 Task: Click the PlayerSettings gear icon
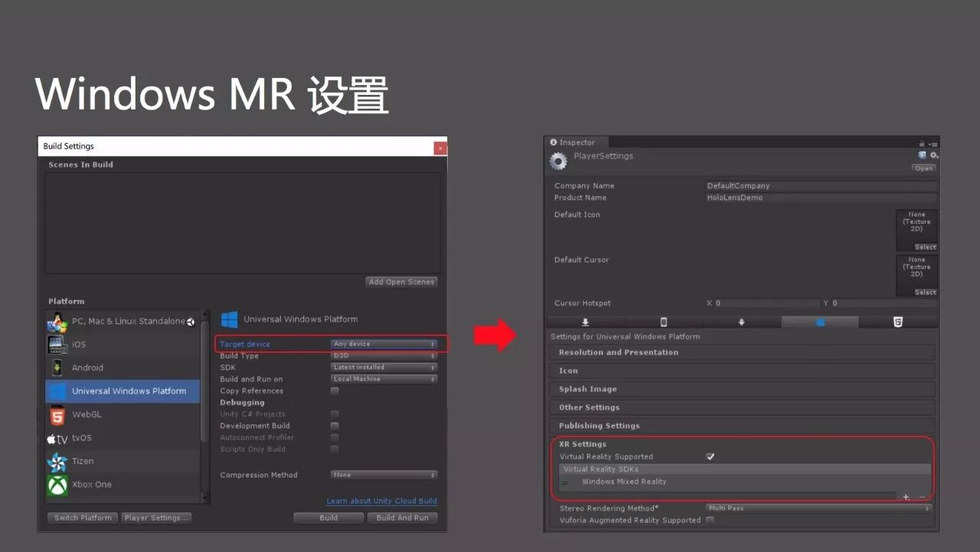click(x=560, y=161)
